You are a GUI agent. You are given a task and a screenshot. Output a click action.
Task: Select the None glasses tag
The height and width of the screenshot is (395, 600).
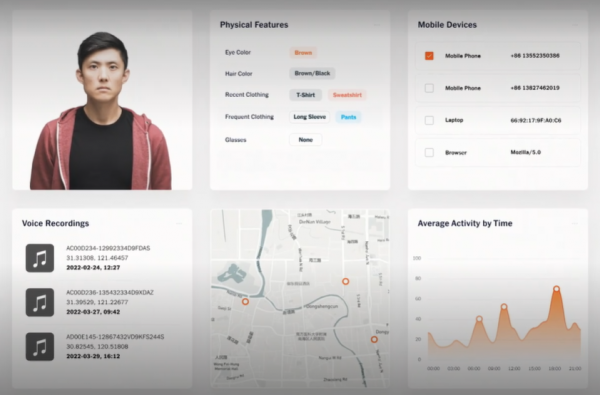(x=305, y=140)
